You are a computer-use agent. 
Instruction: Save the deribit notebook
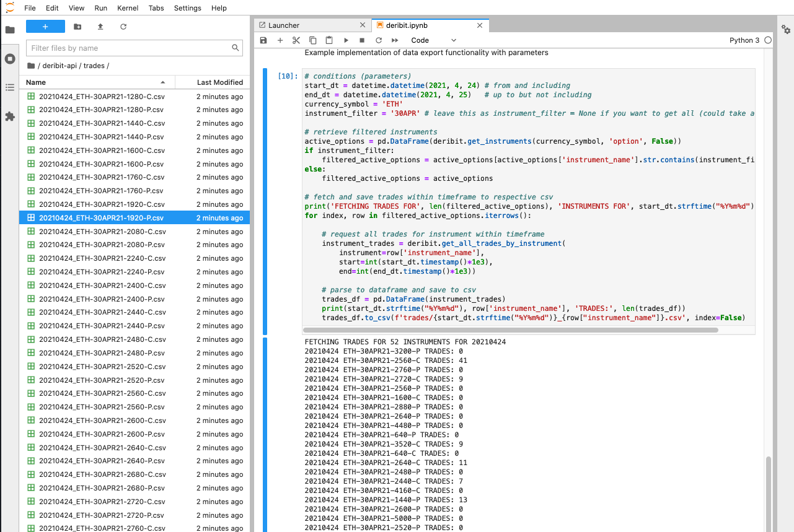pyautogui.click(x=263, y=40)
